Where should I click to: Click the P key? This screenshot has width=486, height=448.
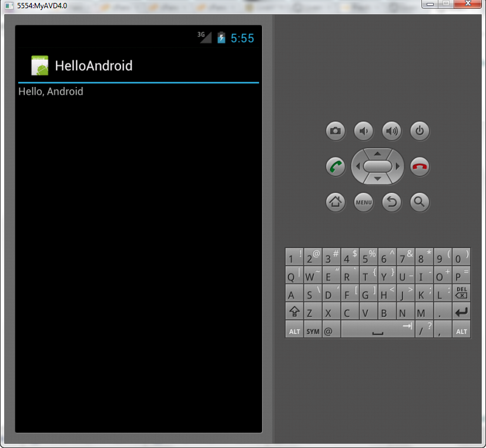pos(461,275)
